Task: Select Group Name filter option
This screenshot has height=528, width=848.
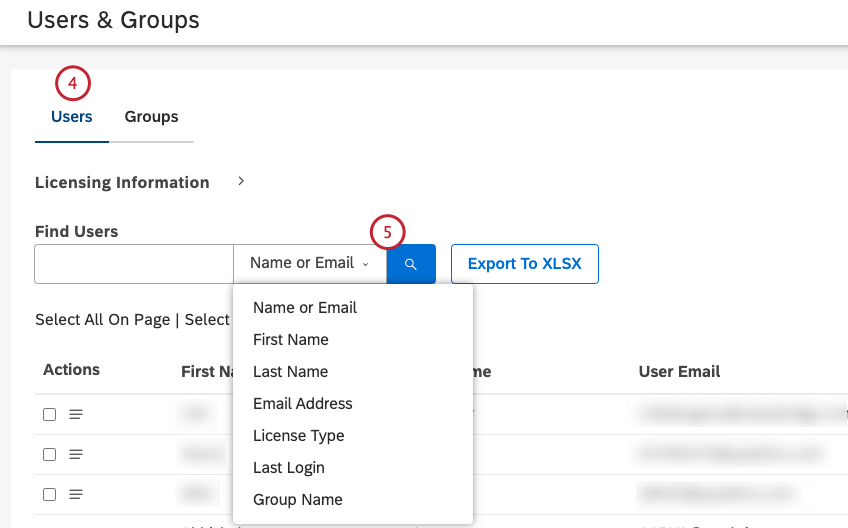Action: [x=298, y=500]
